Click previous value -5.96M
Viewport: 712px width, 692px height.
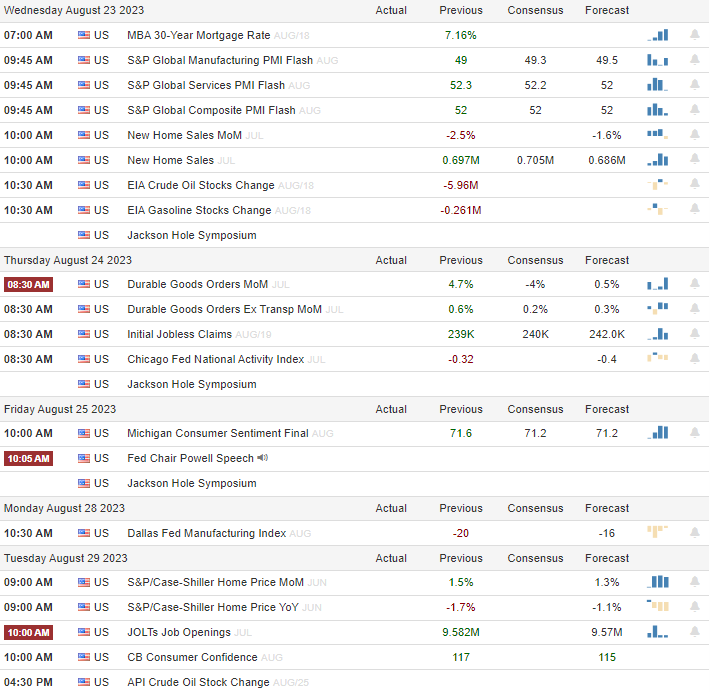[x=460, y=185]
